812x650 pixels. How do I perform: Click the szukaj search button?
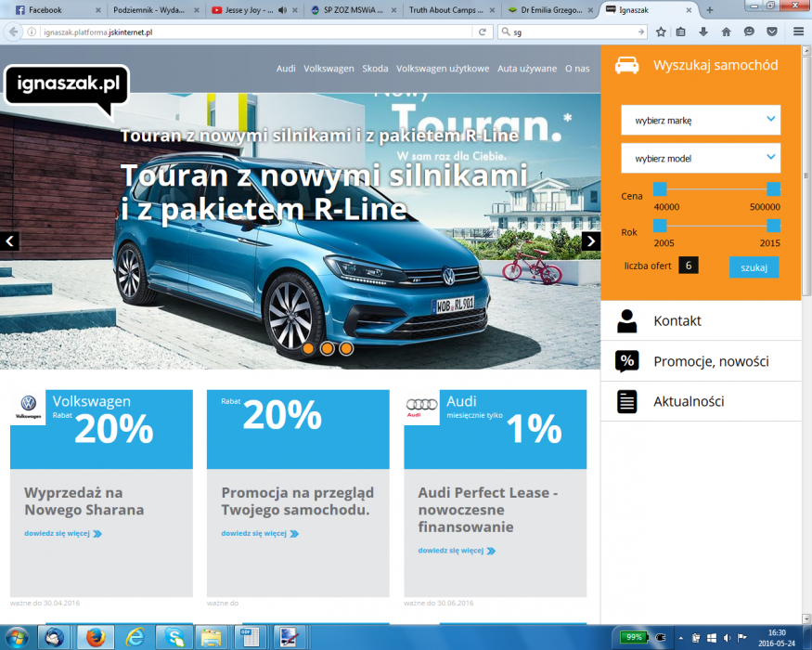754,267
